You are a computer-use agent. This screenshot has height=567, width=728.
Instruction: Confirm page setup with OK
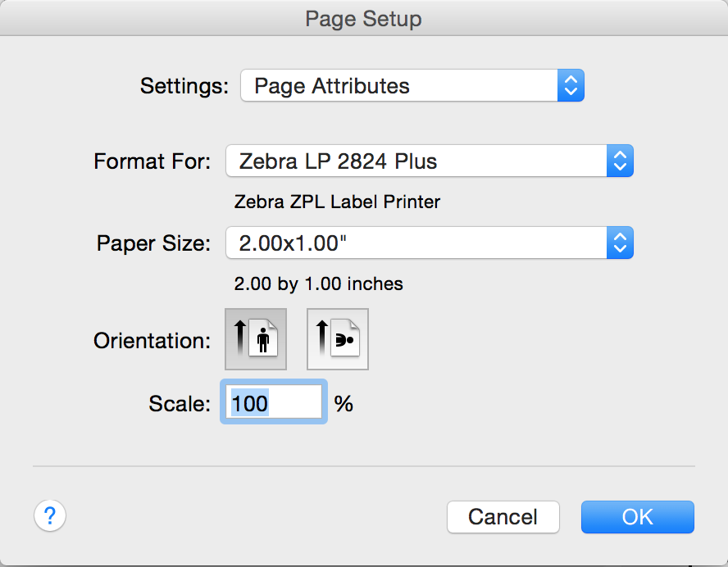pyautogui.click(x=637, y=517)
